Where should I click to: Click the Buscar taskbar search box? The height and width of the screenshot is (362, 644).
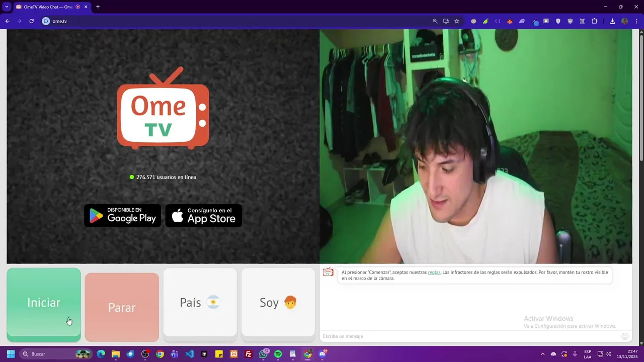(56, 354)
